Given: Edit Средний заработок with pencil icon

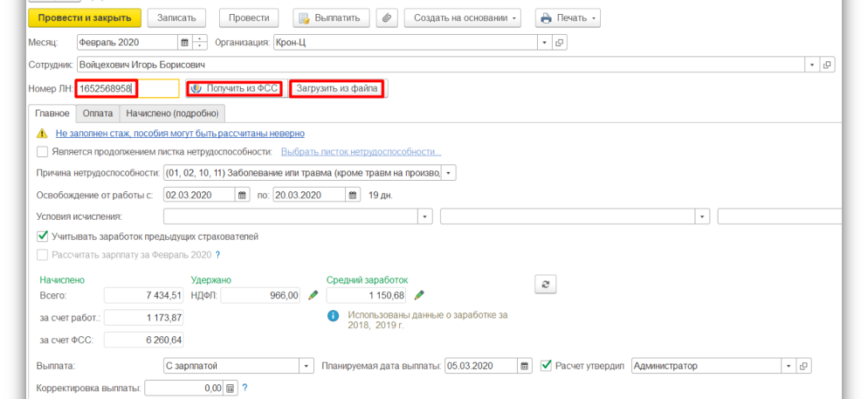Looking at the screenshot, I should [419, 295].
